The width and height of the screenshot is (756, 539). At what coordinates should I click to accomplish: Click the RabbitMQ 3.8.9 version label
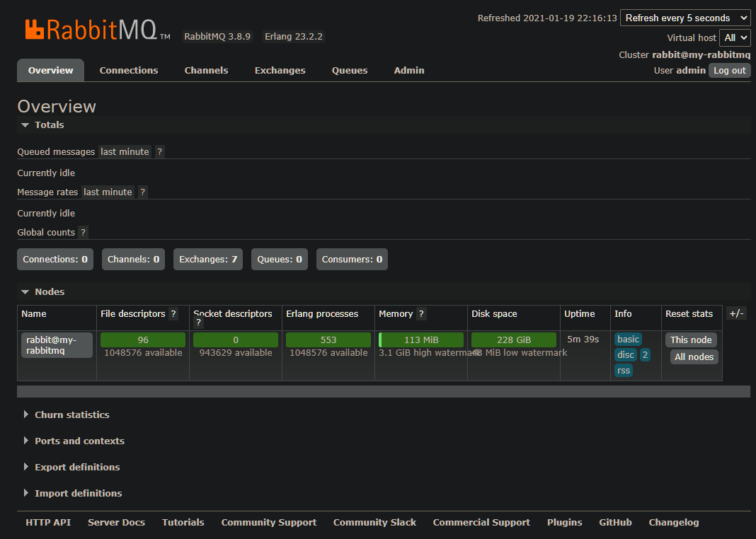pyautogui.click(x=217, y=37)
